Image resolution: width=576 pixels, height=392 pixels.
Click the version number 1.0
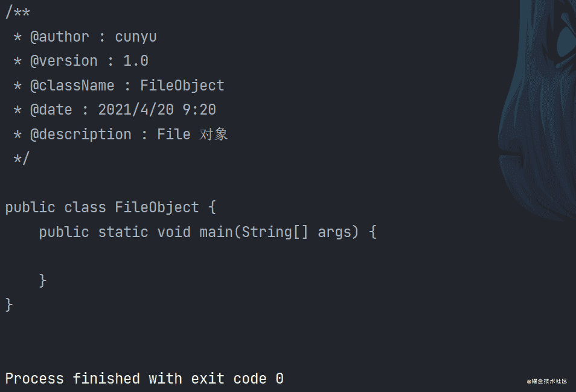(136, 61)
